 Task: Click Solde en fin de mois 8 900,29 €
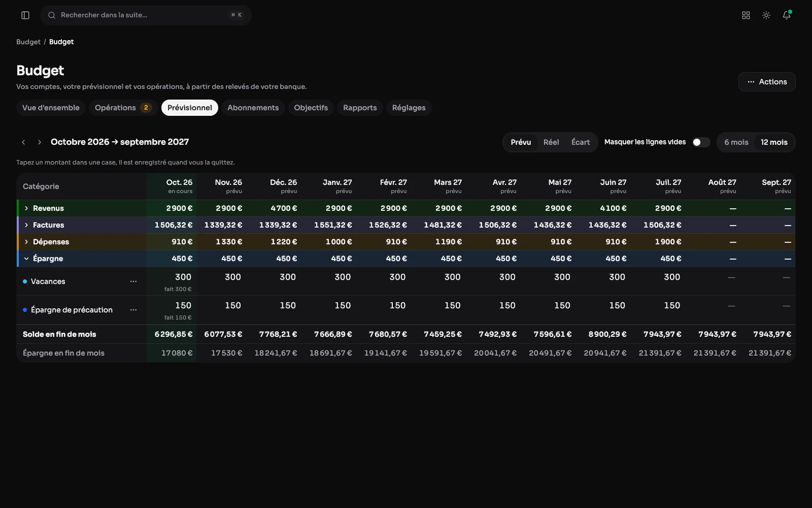tap(607, 334)
